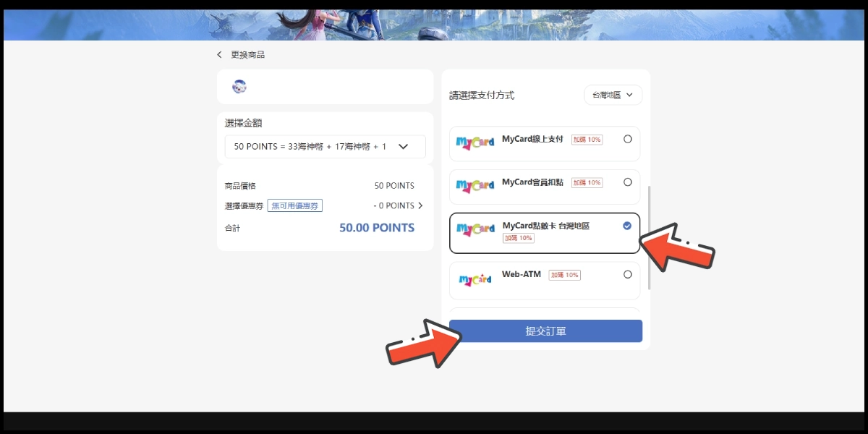Select MyCard線上支付 radio button
The width and height of the screenshot is (868, 434).
point(627,139)
